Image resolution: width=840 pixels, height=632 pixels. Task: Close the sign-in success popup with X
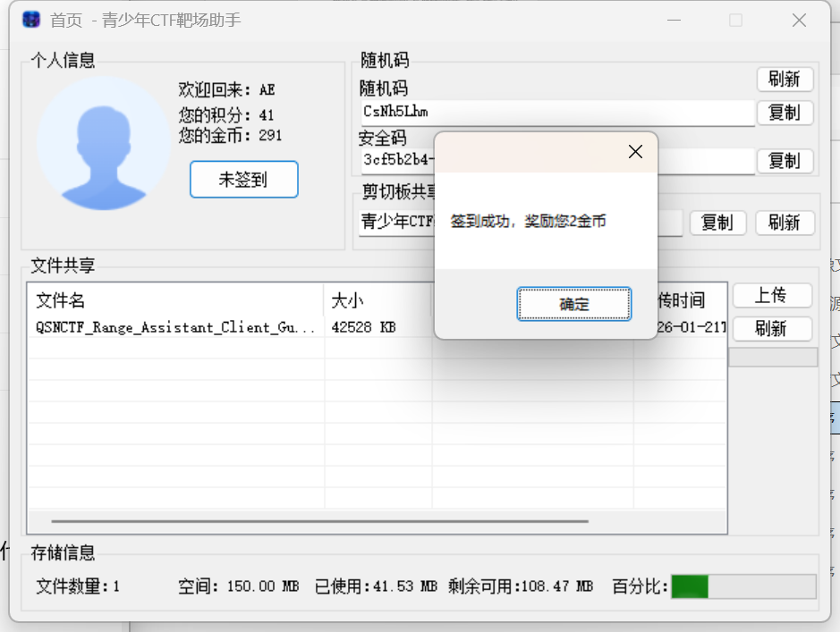coord(635,152)
